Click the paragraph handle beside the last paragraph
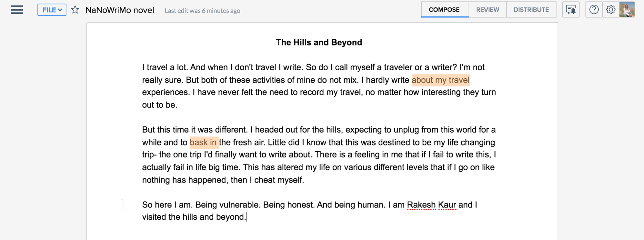The width and height of the screenshot is (644, 240). click(122, 204)
